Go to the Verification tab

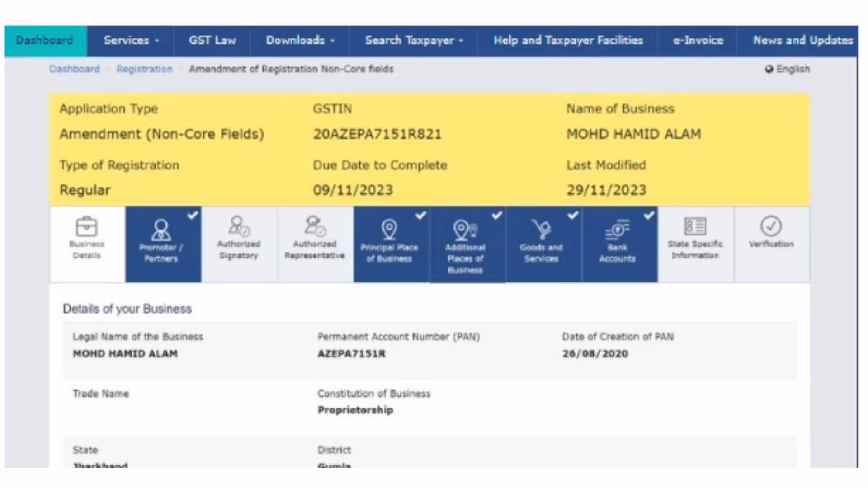pos(772,244)
